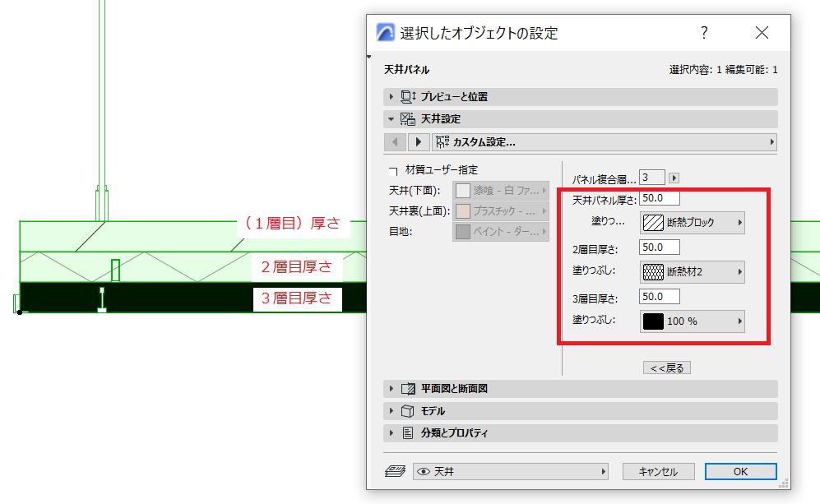This screenshot has width=820, height=504.
Task: Click the layer icon beside 天井 dropdown
Action: point(395,472)
